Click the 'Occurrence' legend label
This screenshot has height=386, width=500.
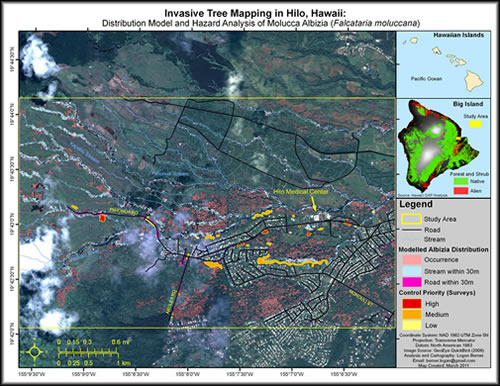[x=441, y=260]
